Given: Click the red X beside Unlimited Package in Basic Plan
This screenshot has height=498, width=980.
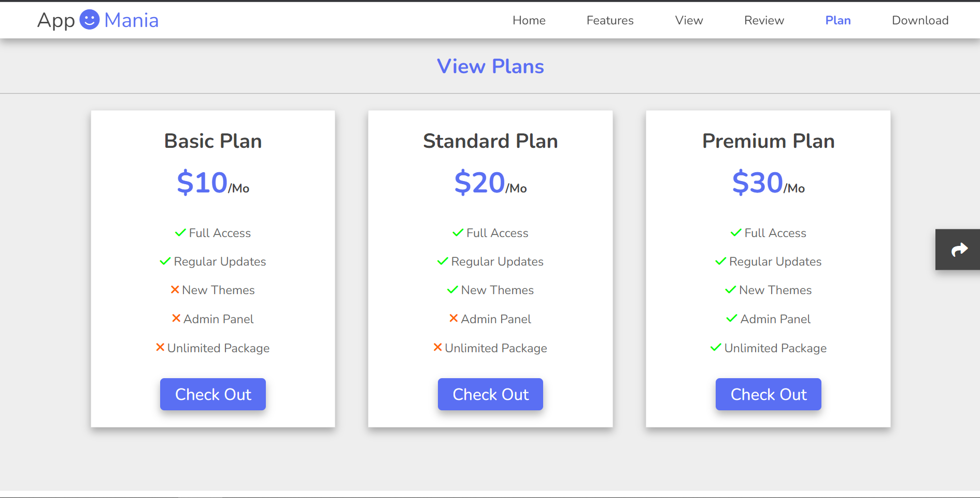Looking at the screenshot, I should point(160,348).
